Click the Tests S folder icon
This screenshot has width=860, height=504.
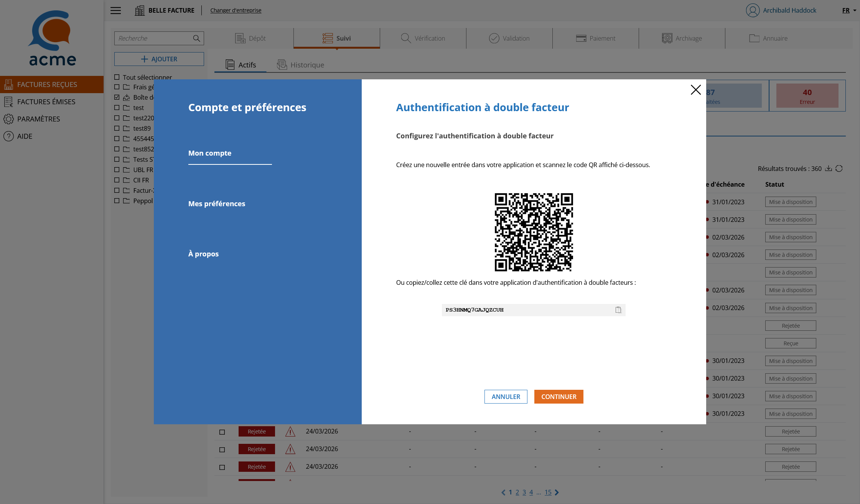126,159
